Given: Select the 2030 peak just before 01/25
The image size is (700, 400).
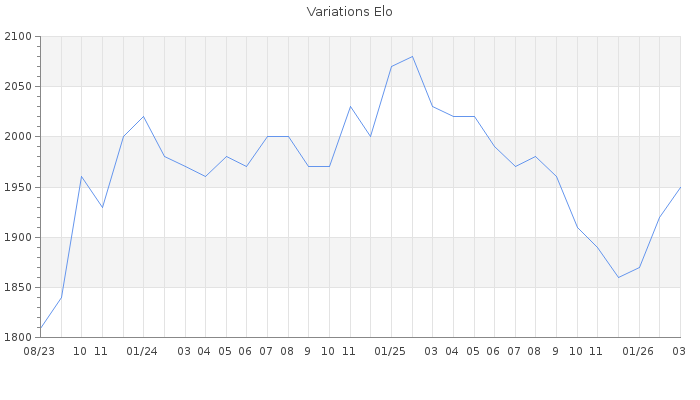Looking at the screenshot, I should tap(350, 106).
